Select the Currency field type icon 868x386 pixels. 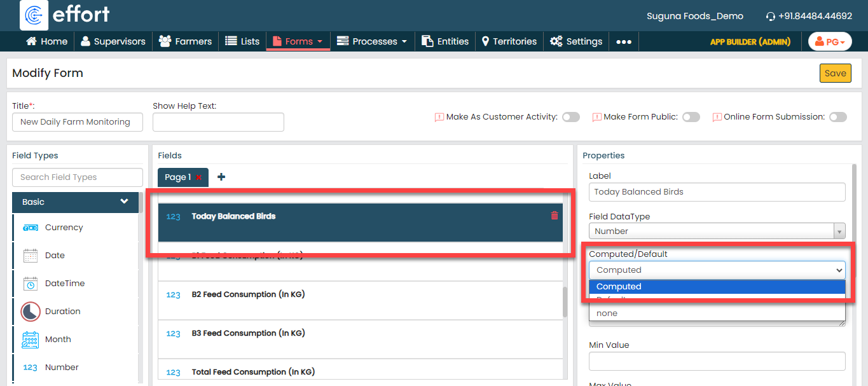(31, 228)
